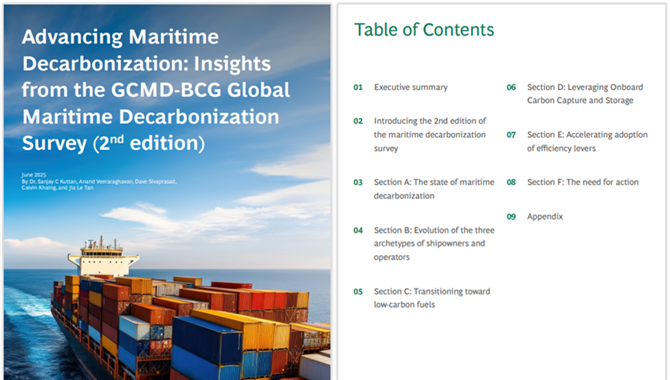Click the number 03 beside Section A
Viewport: 670px width, 380px height.
click(358, 182)
